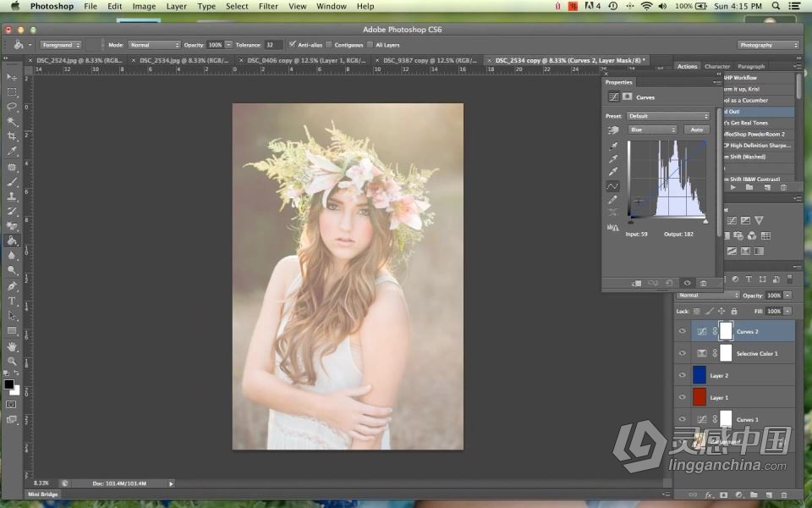Hide the Selective Color 1 layer
The height and width of the screenshot is (508, 812).
click(x=682, y=353)
